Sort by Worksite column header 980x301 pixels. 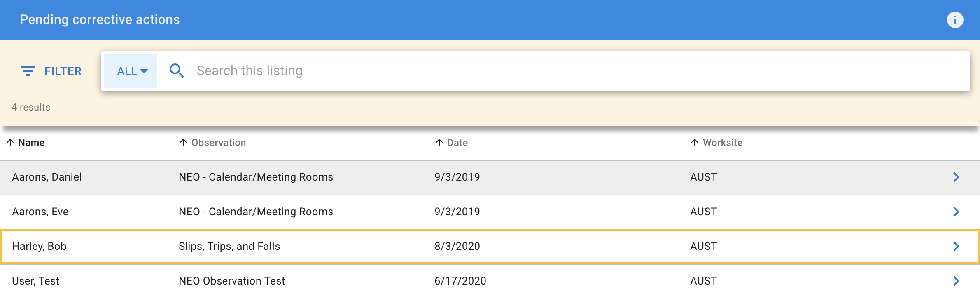[x=723, y=143]
